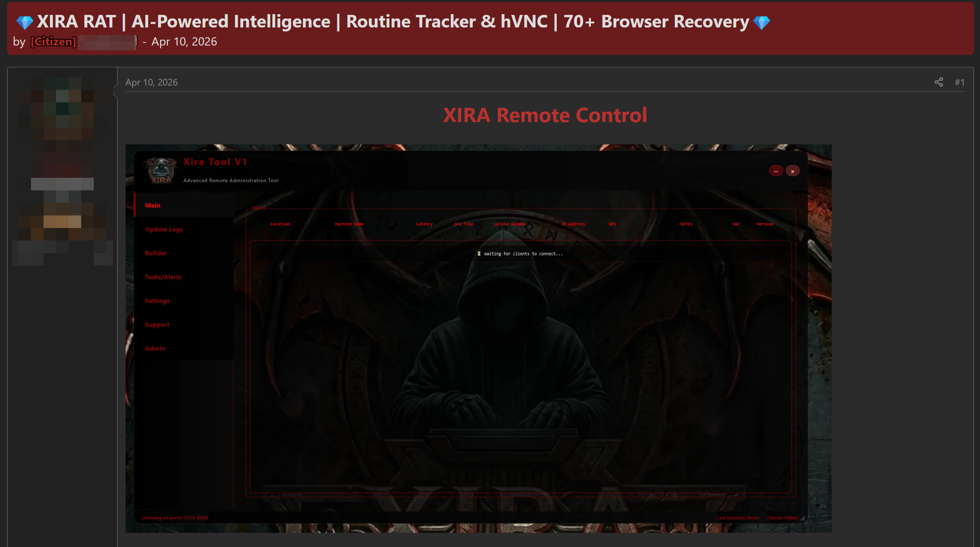Image resolution: width=980 pixels, height=547 pixels.
Task: Click the UAC column header
Action: coord(736,224)
